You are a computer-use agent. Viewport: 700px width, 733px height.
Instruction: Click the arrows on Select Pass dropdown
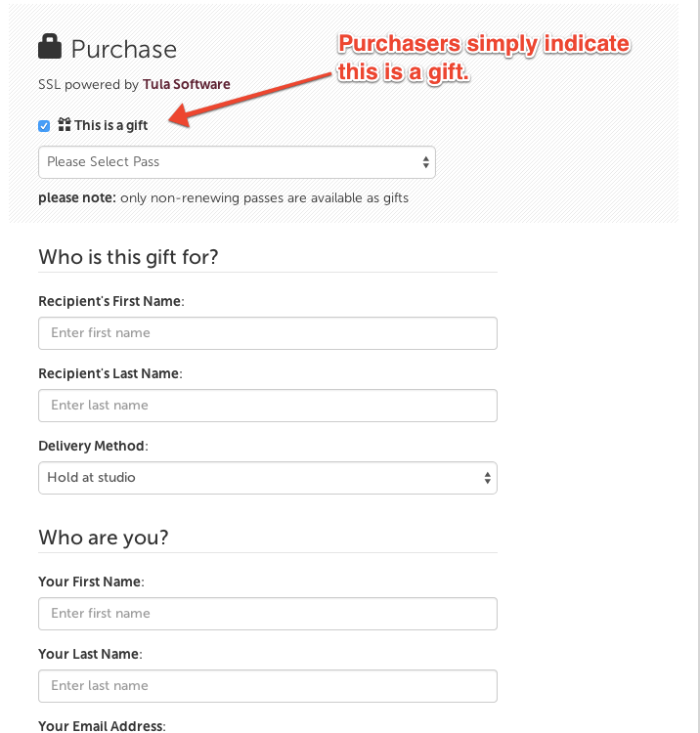(x=425, y=162)
